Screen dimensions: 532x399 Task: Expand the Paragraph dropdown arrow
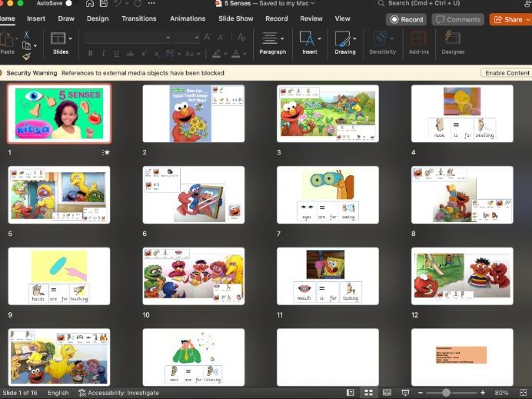click(x=282, y=38)
